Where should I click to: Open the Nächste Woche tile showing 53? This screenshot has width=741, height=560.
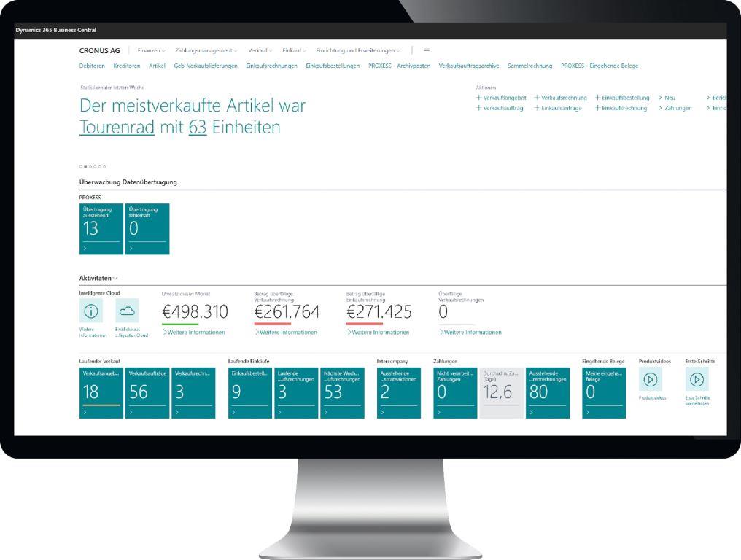pos(342,393)
